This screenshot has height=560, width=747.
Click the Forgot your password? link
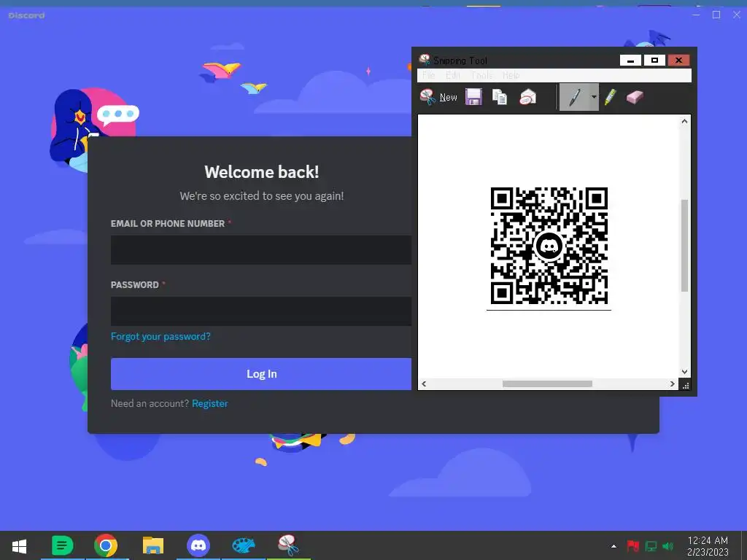coord(160,336)
